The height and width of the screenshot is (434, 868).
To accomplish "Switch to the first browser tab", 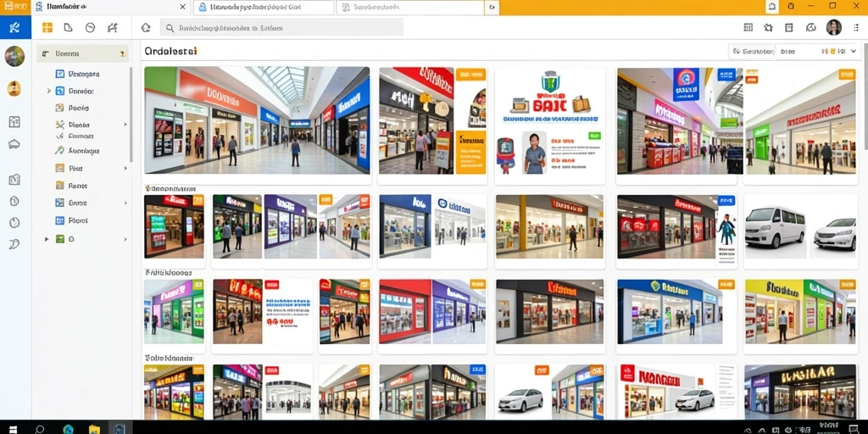I will pyautogui.click(x=111, y=7).
